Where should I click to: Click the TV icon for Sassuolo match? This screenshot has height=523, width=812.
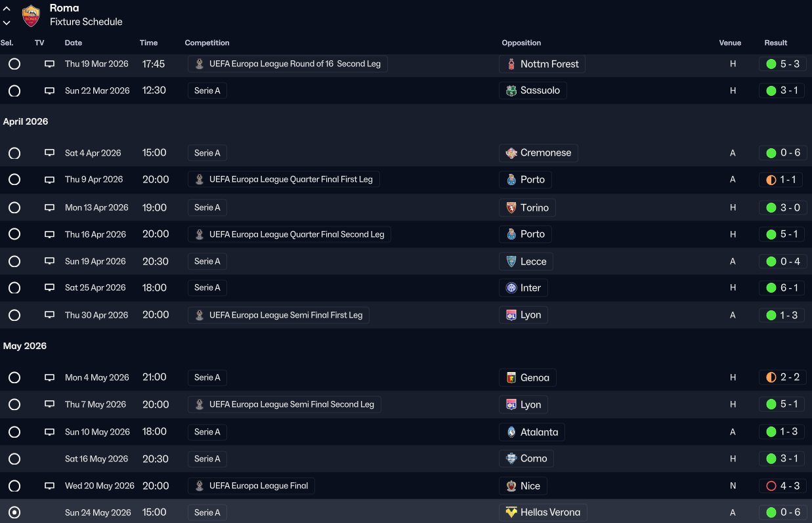point(49,91)
